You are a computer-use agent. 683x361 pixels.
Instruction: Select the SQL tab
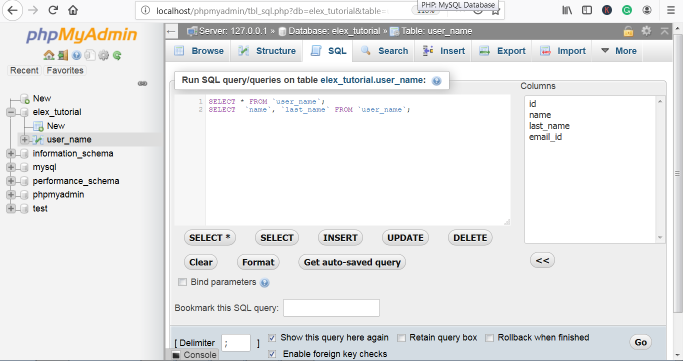pos(329,51)
